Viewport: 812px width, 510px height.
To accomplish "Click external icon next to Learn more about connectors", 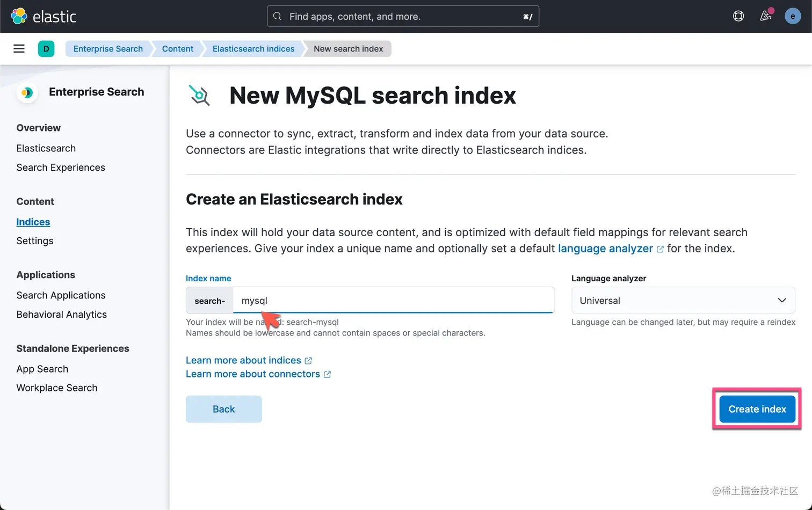I will (x=327, y=374).
